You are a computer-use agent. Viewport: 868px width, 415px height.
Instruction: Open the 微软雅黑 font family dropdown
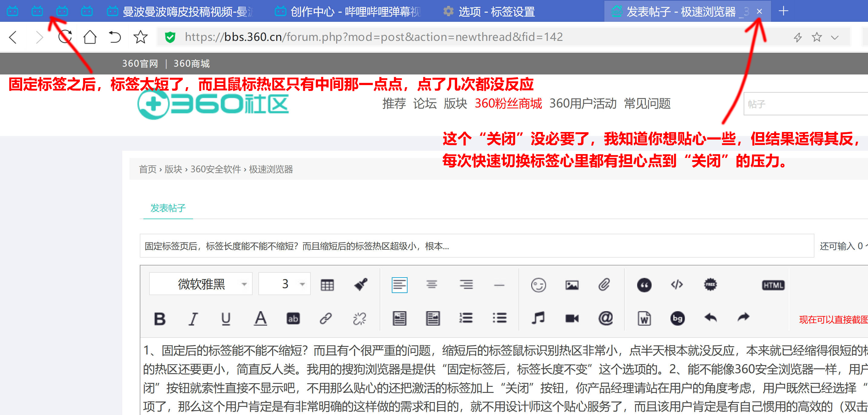tap(201, 284)
